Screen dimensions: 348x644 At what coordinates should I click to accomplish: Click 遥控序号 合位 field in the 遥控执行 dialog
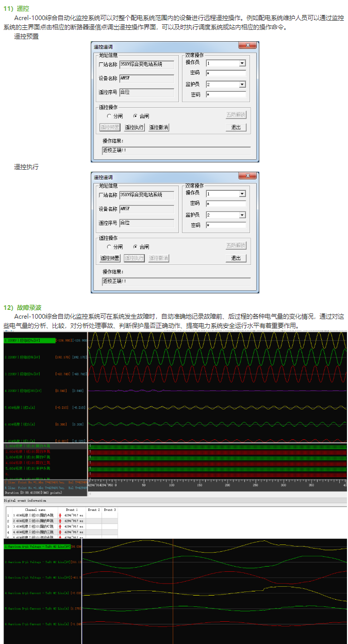coord(146,223)
